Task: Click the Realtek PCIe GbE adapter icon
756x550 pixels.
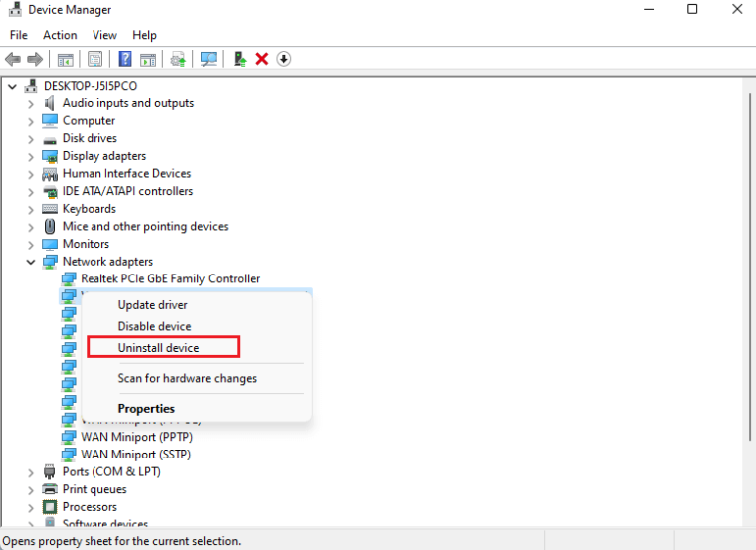Action: (x=69, y=278)
